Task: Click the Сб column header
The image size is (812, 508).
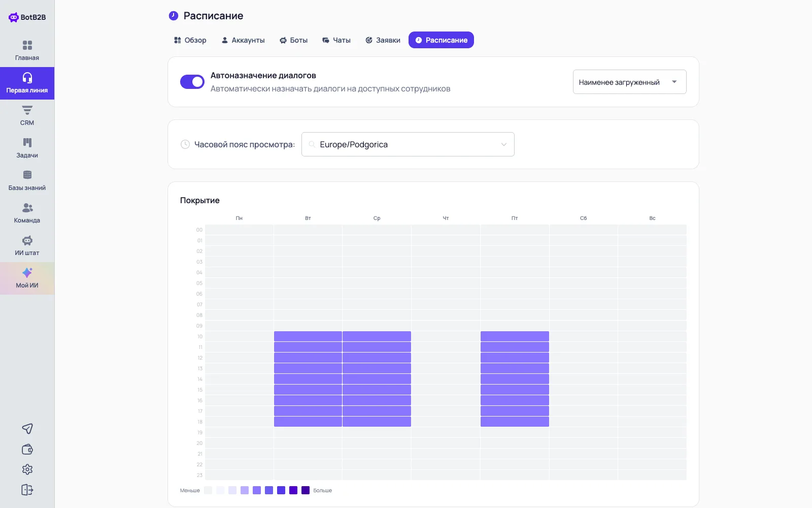Action: (584, 218)
